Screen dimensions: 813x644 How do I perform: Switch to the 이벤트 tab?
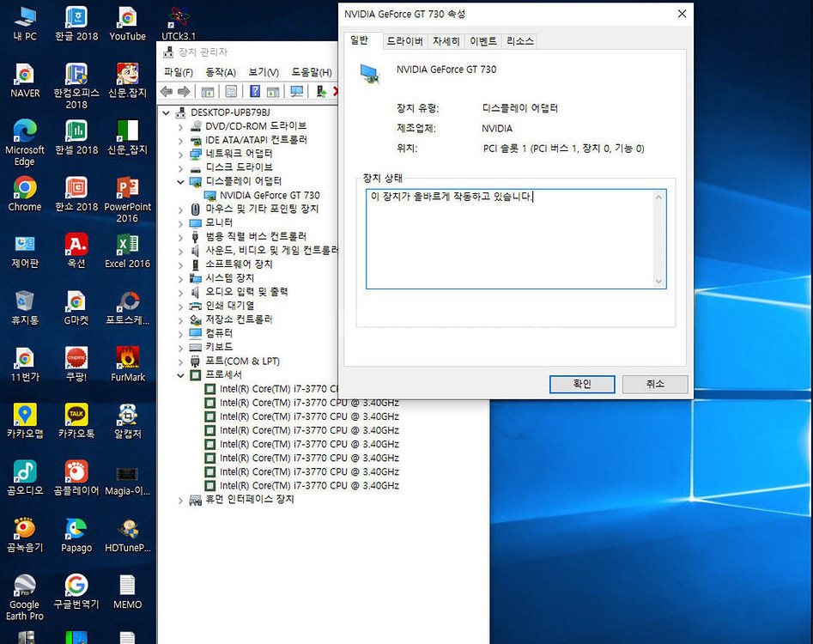pyautogui.click(x=482, y=41)
